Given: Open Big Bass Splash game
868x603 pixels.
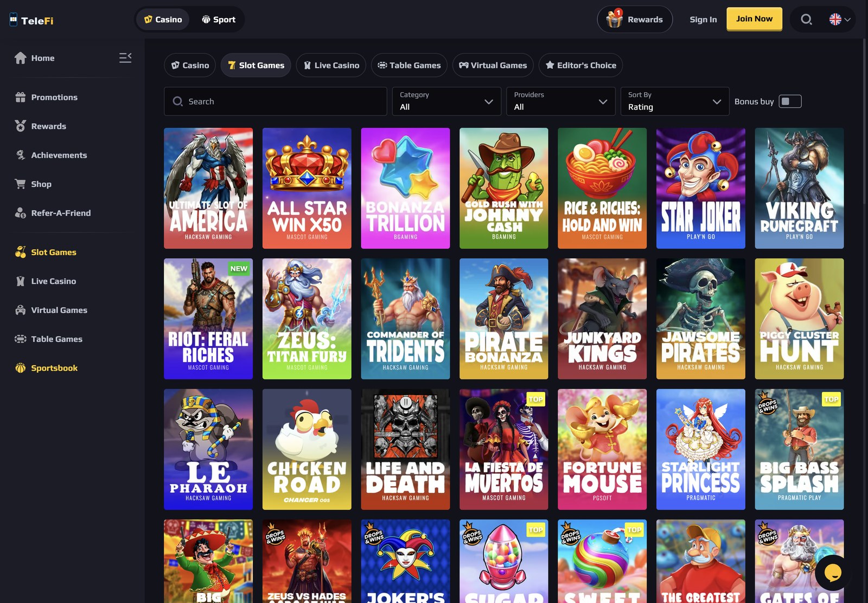Looking at the screenshot, I should point(799,449).
